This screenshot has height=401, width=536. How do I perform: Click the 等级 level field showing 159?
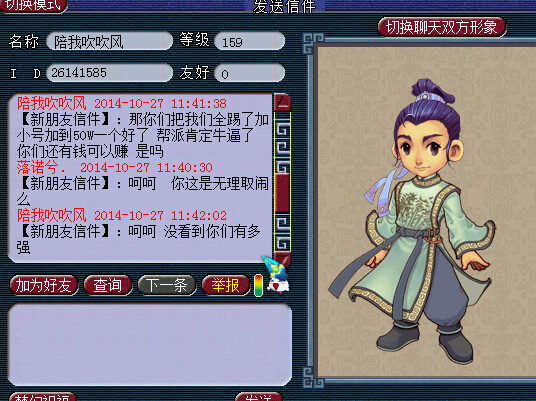click(x=249, y=41)
